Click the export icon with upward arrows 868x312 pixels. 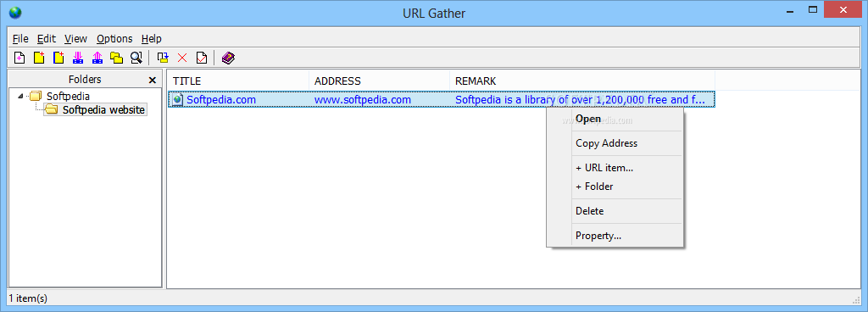click(97, 58)
